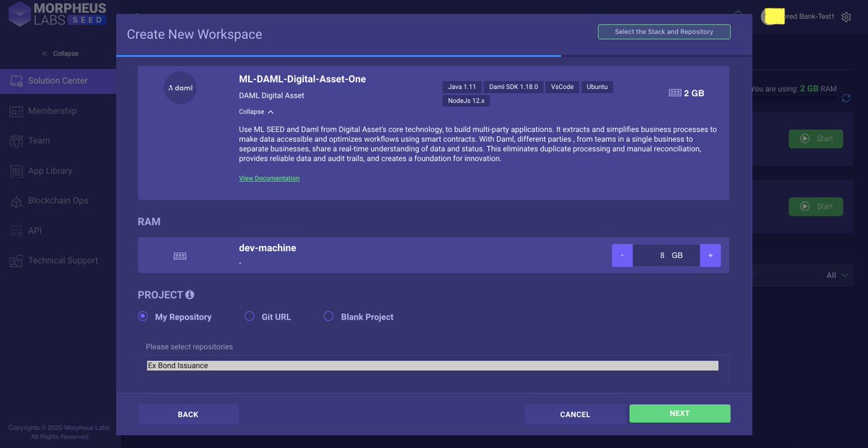Select the Blank Project radio option
The height and width of the screenshot is (448, 868).
[328, 316]
